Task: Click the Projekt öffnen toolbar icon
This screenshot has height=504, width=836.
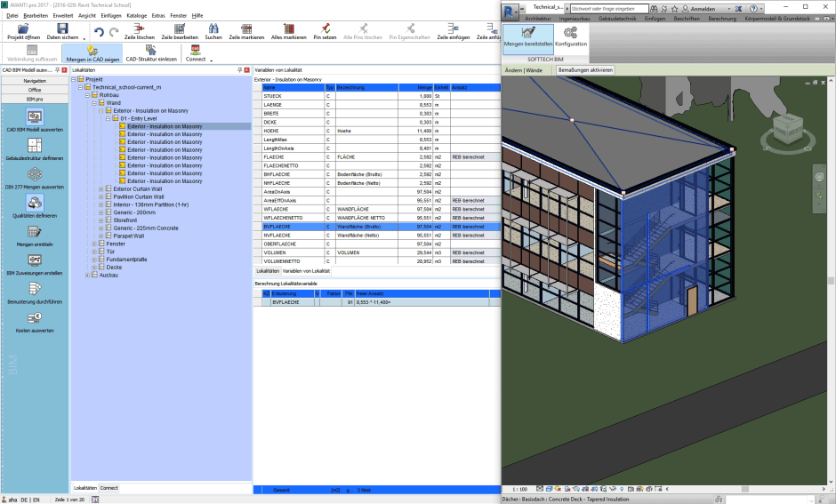Action: pyautogui.click(x=23, y=32)
